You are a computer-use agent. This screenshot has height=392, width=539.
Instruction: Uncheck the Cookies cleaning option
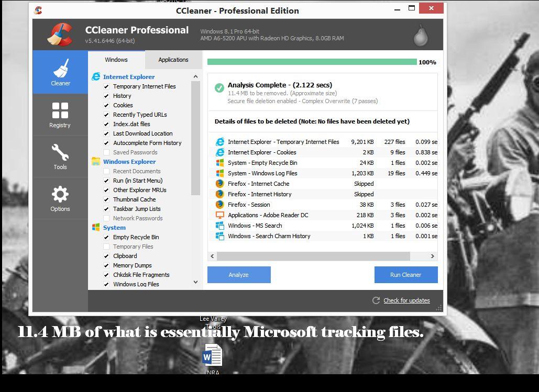[107, 105]
